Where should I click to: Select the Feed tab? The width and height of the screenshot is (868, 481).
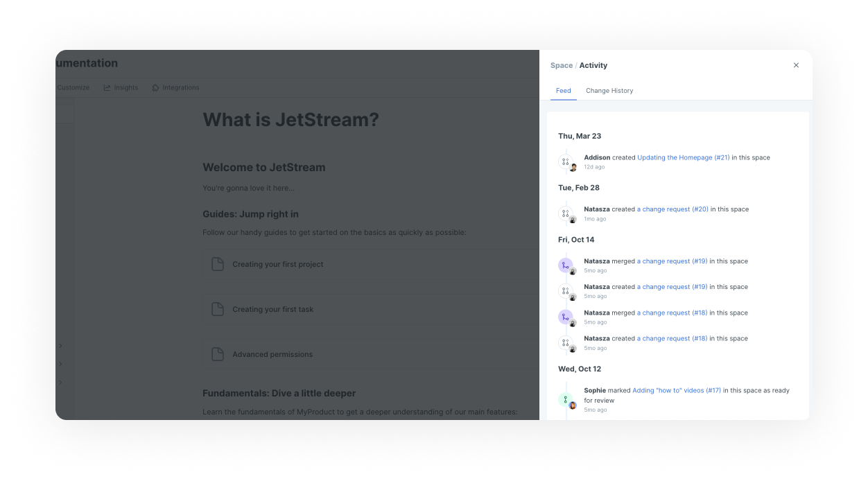[563, 91]
